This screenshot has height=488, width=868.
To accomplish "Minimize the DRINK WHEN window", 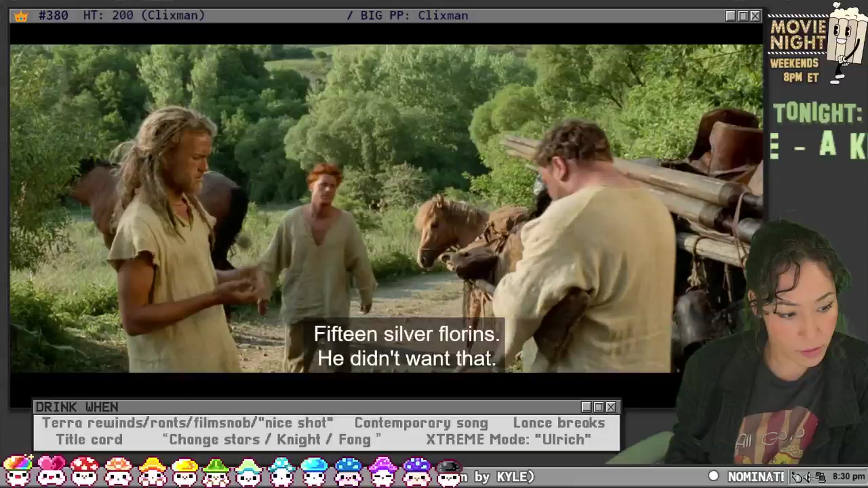I will coord(586,407).
